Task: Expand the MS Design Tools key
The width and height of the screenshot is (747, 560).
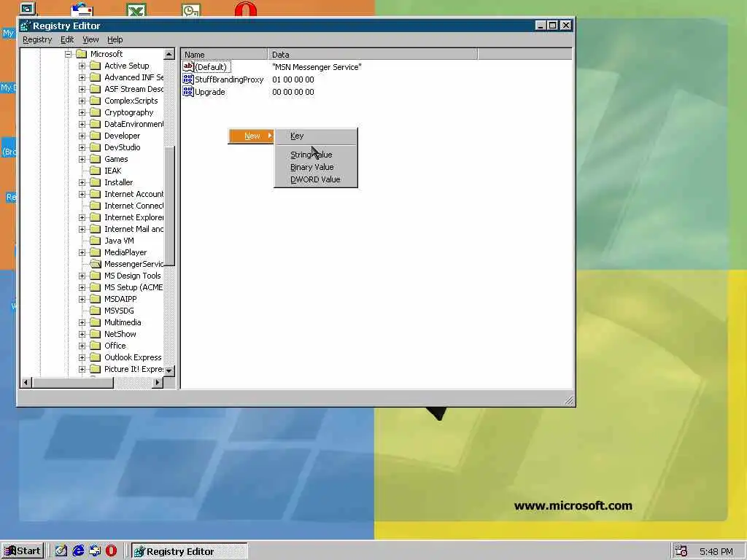Action: 82,276
